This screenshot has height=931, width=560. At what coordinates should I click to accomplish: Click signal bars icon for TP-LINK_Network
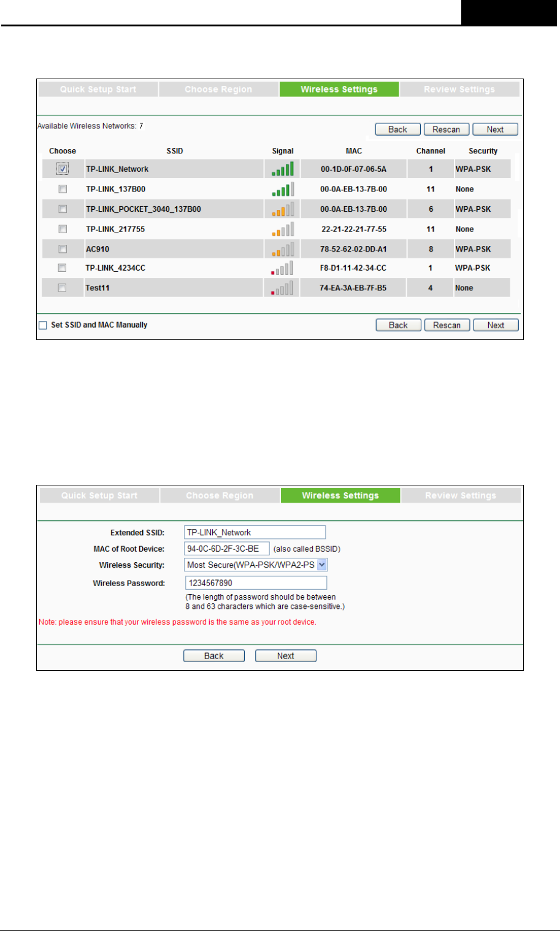(282, 169)
